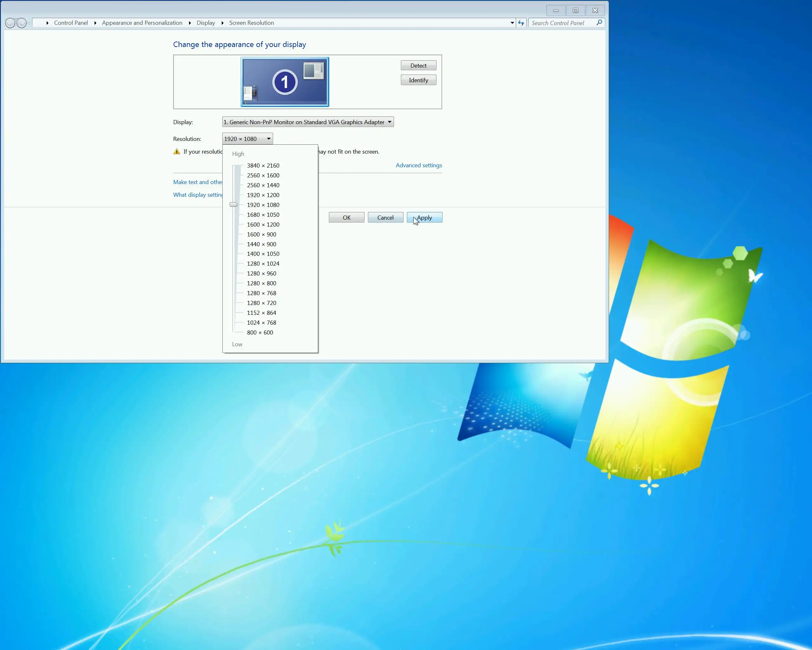Click the Apply button
This screenshot has width=812, height=650.
point(424,217)
